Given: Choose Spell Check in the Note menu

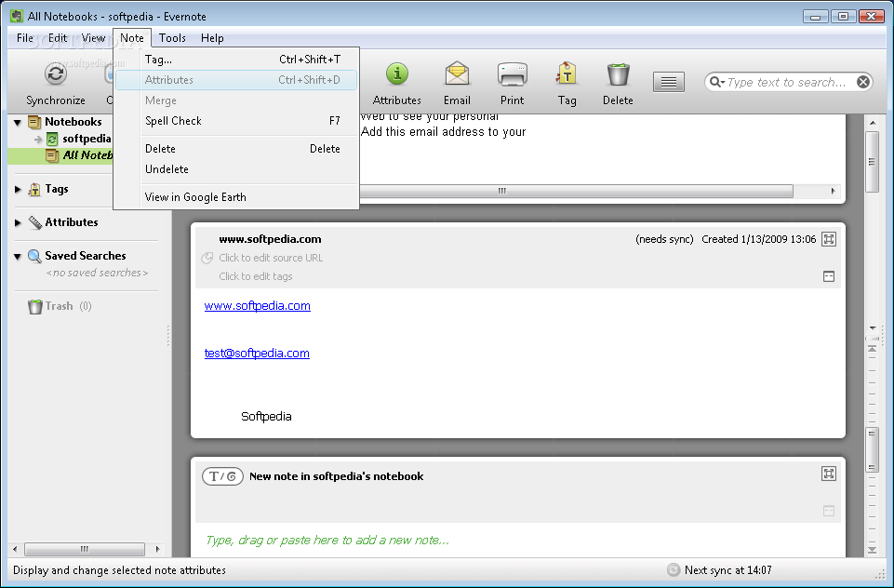Looking at the screenshot, I should pyautogui.click(x=236, y=121).
